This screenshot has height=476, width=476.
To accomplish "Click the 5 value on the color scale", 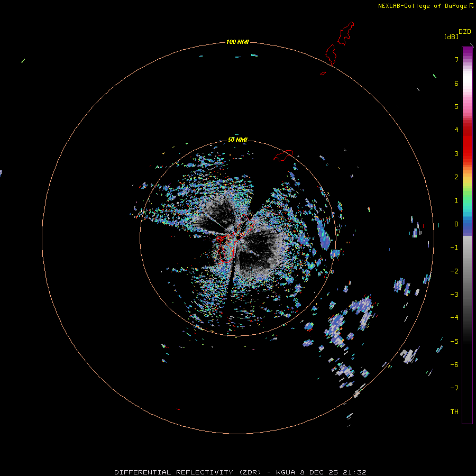I will tap(456, 106).
